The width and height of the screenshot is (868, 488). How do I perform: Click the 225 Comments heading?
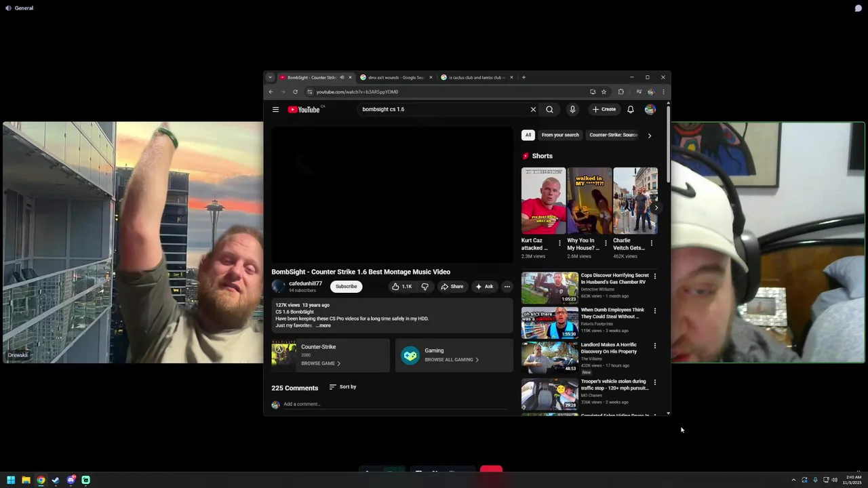[x=295, y=388]
